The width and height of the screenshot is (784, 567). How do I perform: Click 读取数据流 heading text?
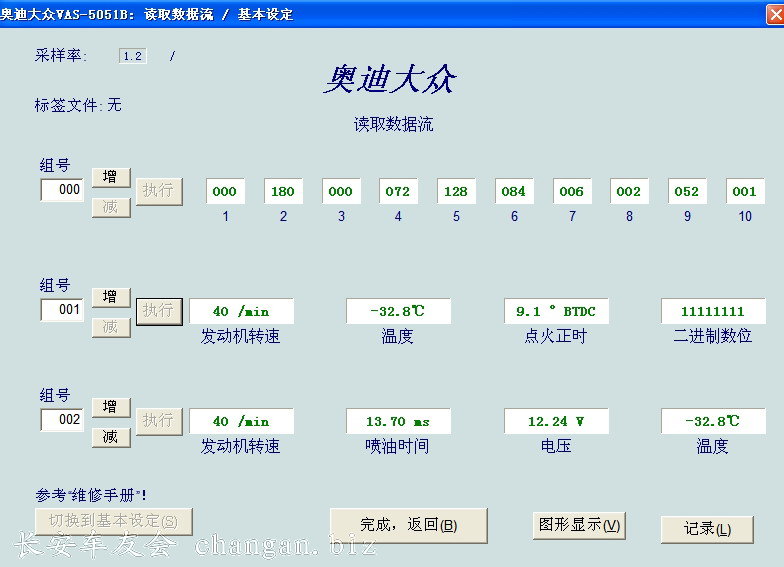tap(394, 124)
